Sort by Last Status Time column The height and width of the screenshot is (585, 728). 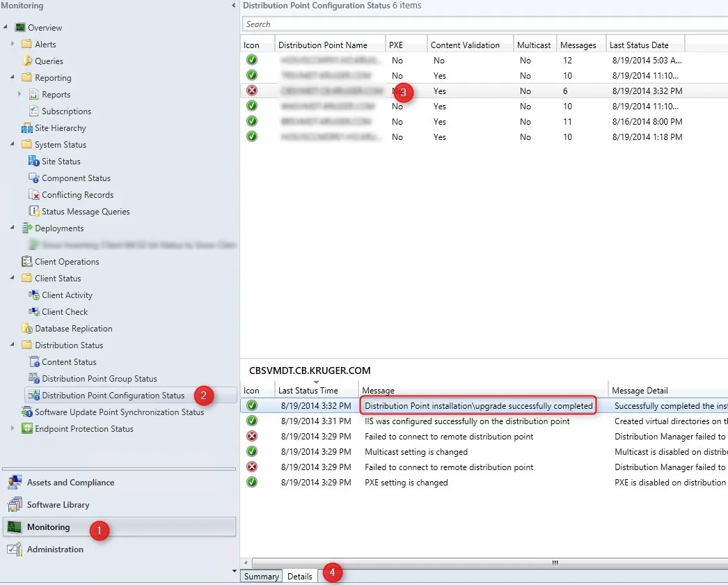316,390
